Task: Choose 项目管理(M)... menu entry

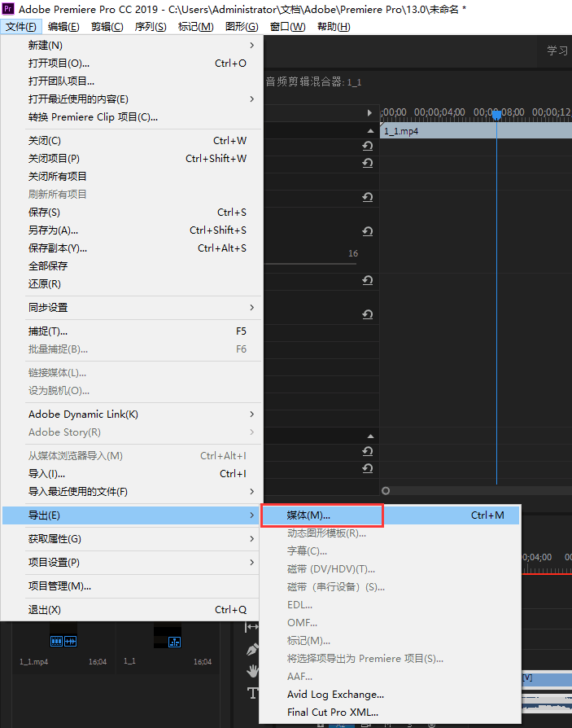Action: pos(131,586)
